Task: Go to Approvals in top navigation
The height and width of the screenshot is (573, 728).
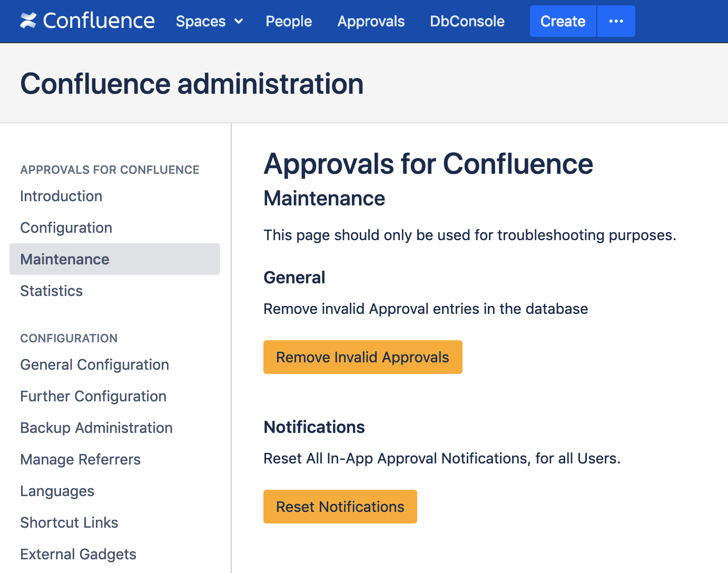Action: click(x=371, y=21)
